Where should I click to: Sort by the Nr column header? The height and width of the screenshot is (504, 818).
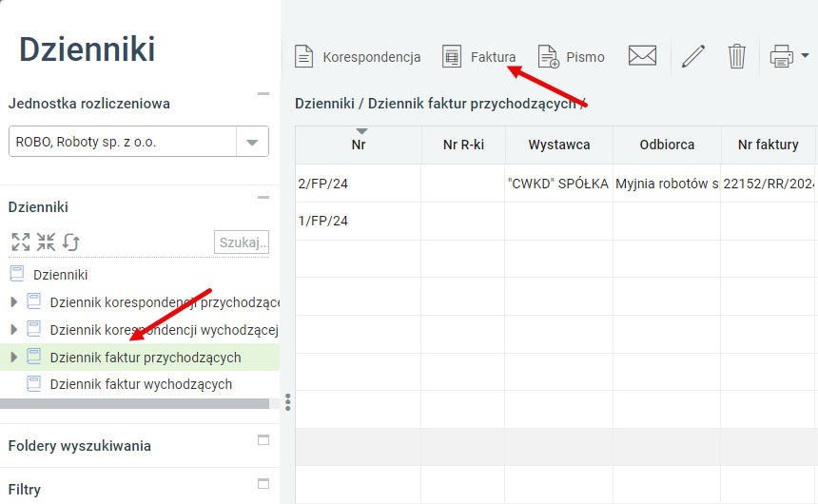point(359,145)
